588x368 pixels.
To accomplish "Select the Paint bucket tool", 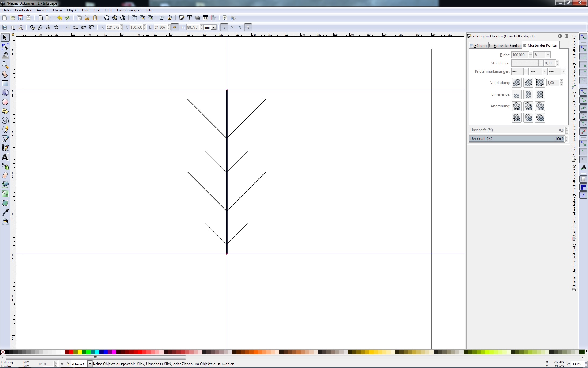I will tap(5, 185).
